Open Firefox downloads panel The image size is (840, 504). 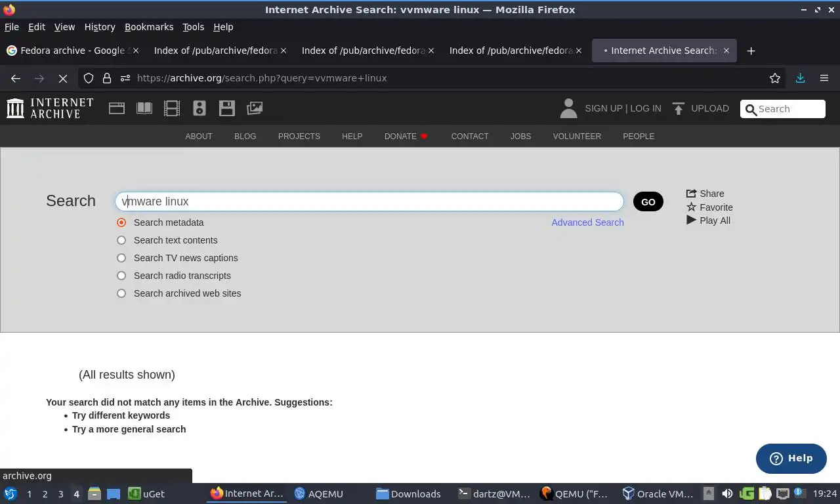point(800,78)
